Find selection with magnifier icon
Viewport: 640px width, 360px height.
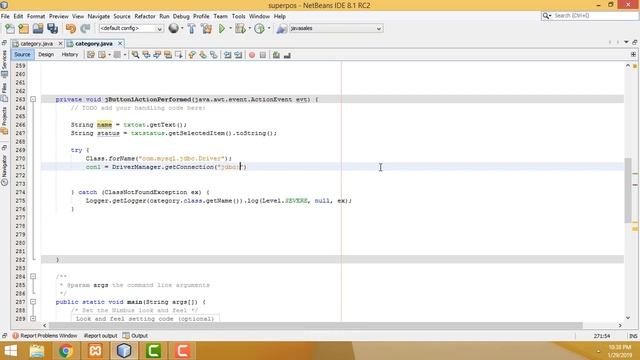[x=135, y=55]
